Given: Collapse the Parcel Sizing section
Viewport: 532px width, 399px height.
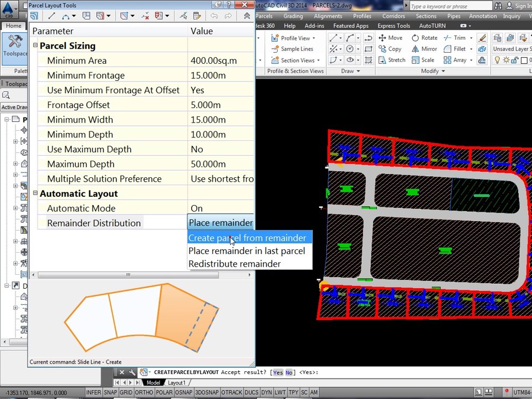Looking at the screenshot, I should tap(35, 45).
